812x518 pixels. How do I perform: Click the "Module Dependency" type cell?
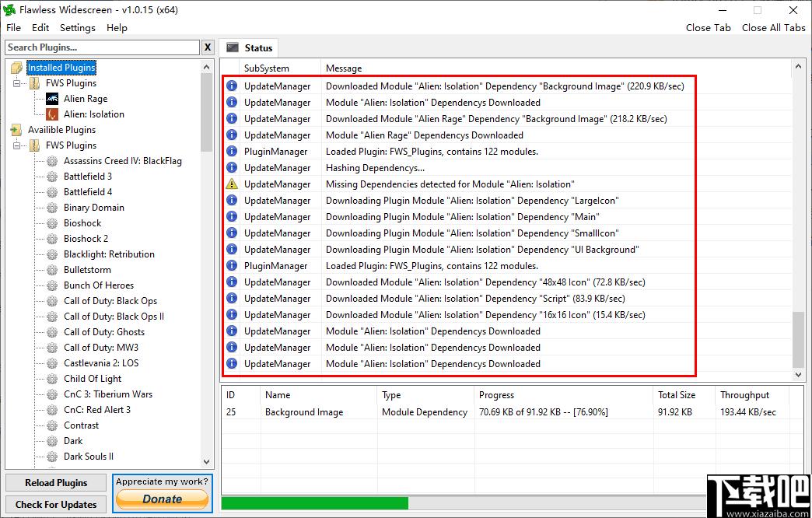[x=425, y=411]
